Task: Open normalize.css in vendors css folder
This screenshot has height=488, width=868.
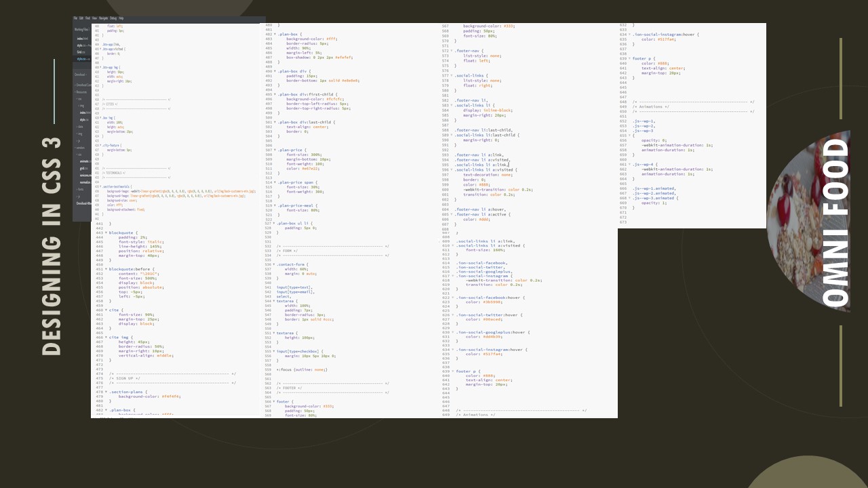Action: click(85, 182)
